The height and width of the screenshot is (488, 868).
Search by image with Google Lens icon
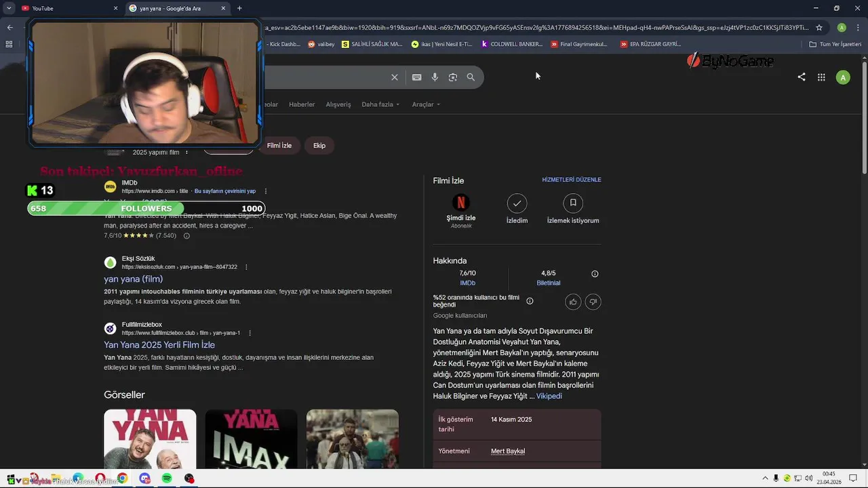pos(453,77)
